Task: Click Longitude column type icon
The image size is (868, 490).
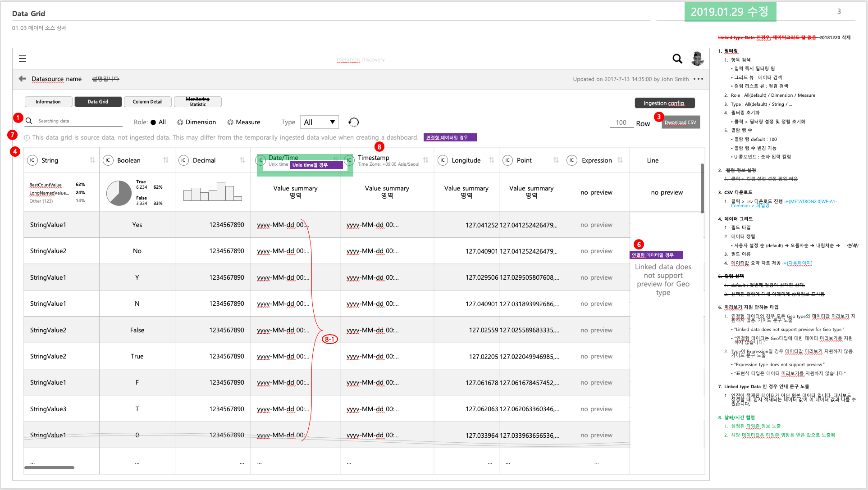Action: [443, 160]
